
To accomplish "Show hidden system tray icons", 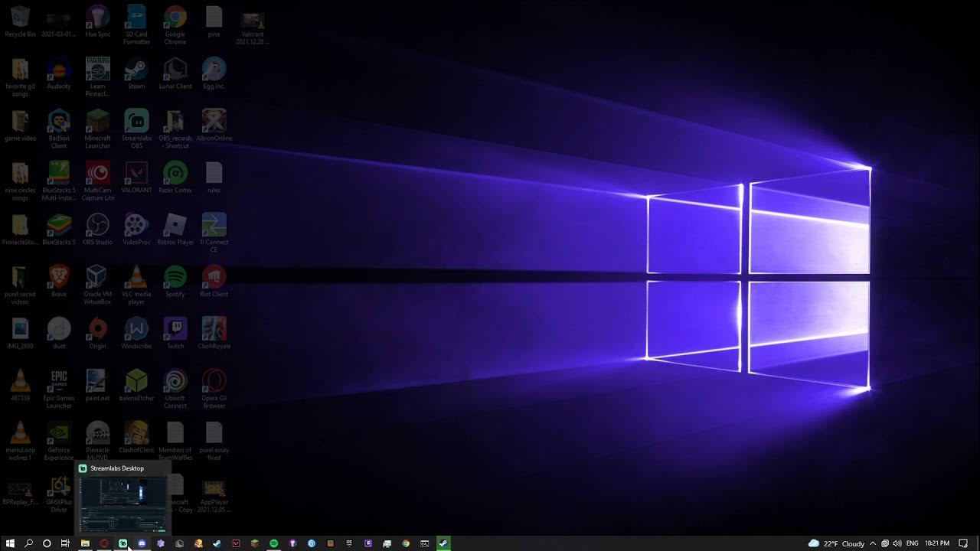I will (873, 543).
